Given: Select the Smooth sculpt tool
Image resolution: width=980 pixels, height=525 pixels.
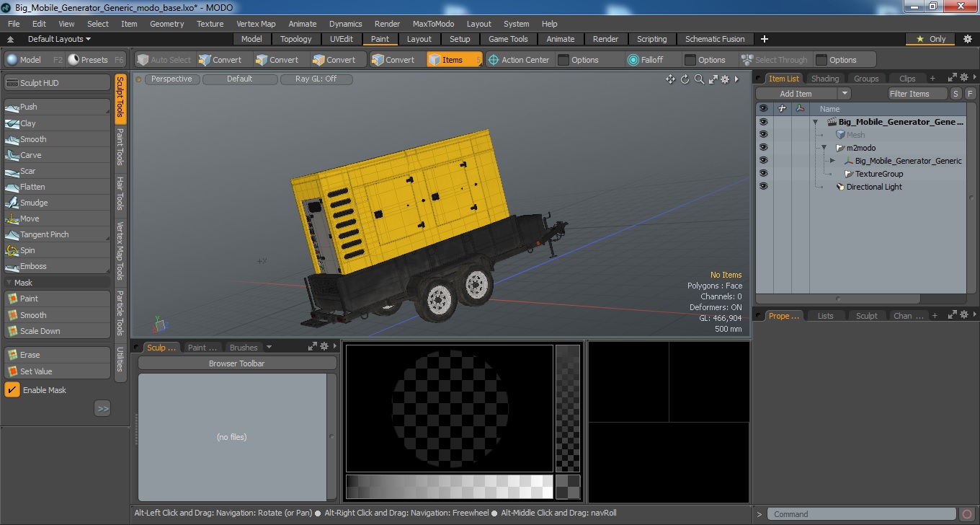Looking at the screenshot, I should (58, 139).
